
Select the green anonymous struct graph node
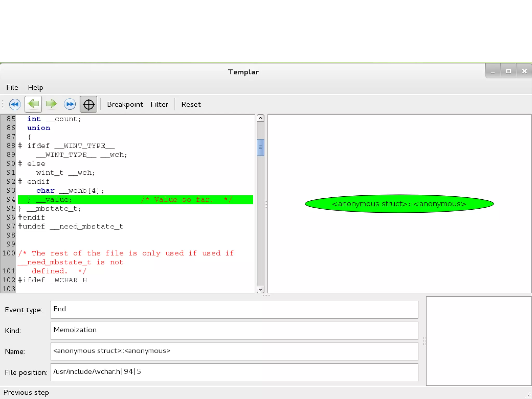pos(399,204)
